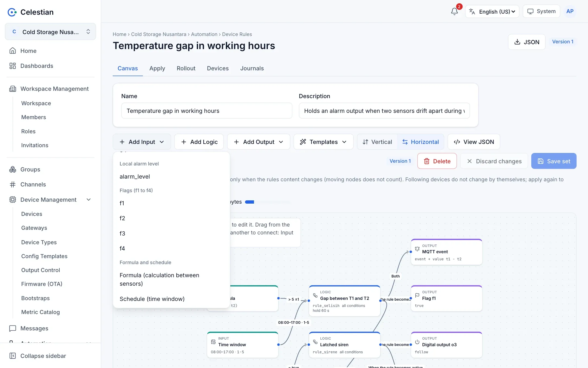Click the Messages chat icon
This screenshot has width=588, height=368.
13,328
